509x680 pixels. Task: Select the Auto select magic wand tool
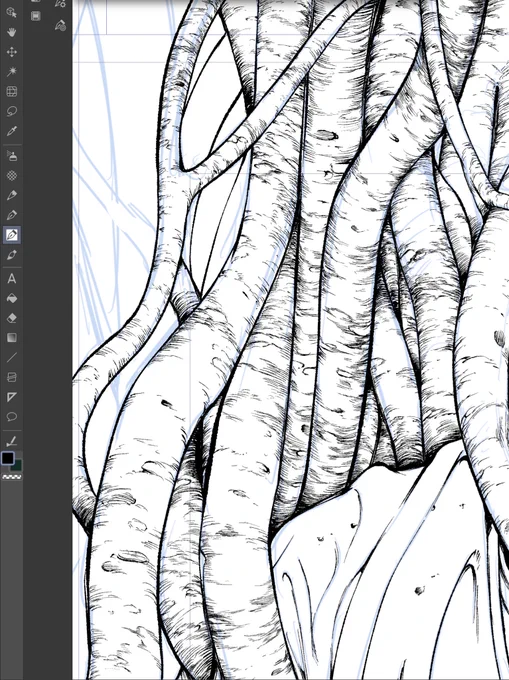(12, 72)
